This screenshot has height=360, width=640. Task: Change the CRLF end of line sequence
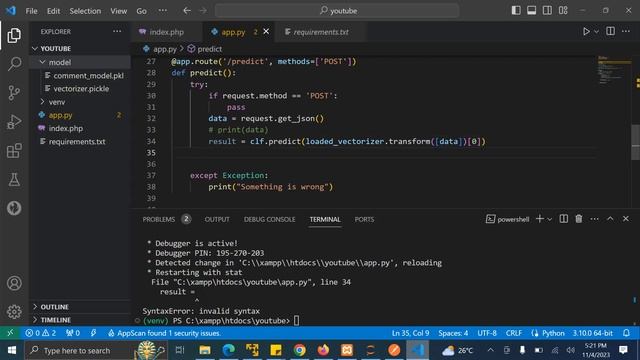[x=513, y=333]
